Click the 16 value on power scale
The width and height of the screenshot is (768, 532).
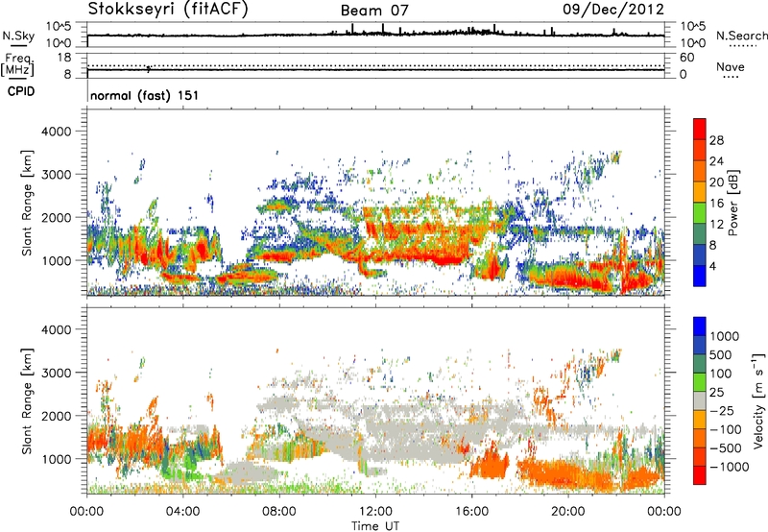click(x=716, y=204)
